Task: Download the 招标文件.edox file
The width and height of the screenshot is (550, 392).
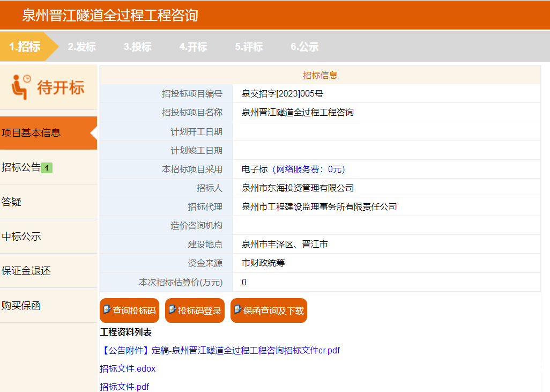Action: click(128, 368)
